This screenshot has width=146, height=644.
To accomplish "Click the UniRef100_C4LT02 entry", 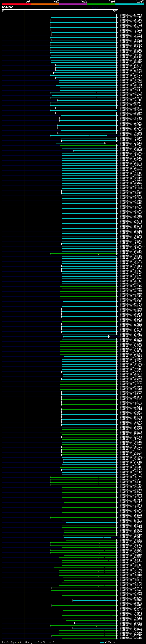I will click(x=131, y=593).
